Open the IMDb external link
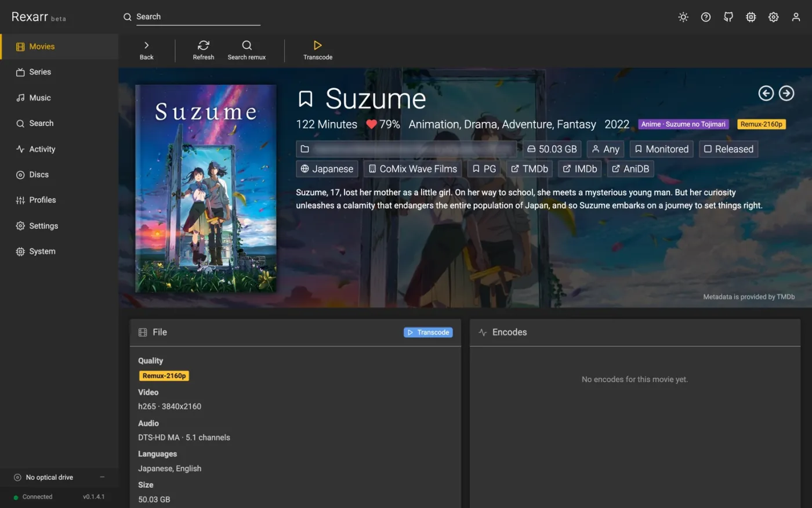This screenshot has width=812, height=508. click(580, 169)
